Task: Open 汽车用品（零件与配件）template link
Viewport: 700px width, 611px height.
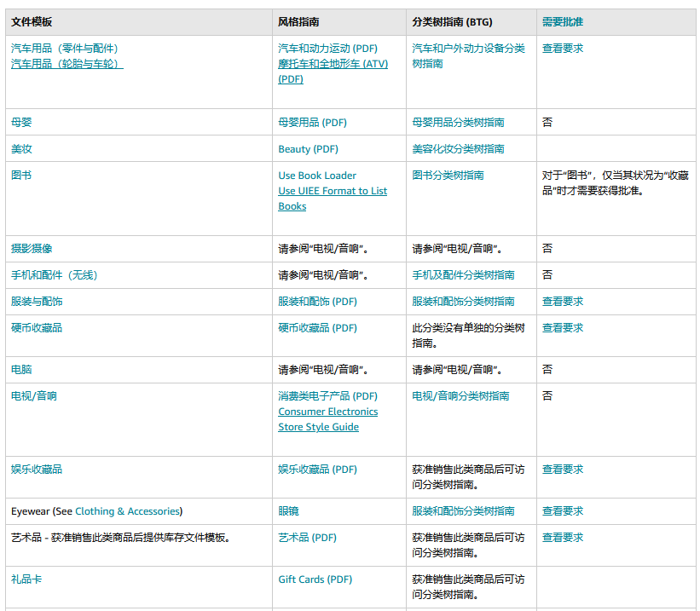Action: point(64,49)
